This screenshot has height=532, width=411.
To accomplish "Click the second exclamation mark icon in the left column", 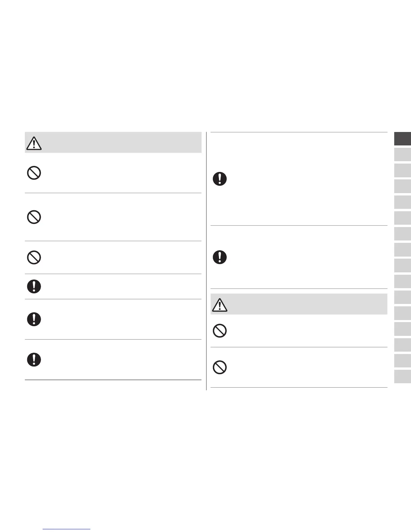I will click(34, 319).
